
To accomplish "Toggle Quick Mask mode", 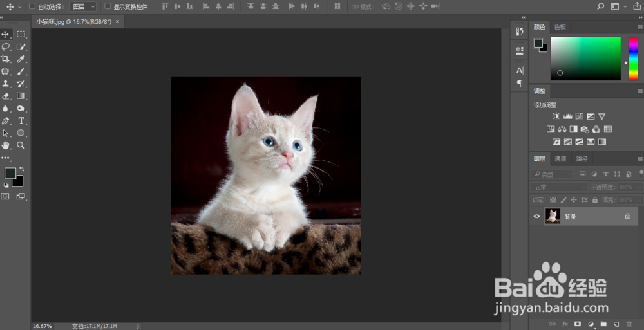I will coord(5,197).
